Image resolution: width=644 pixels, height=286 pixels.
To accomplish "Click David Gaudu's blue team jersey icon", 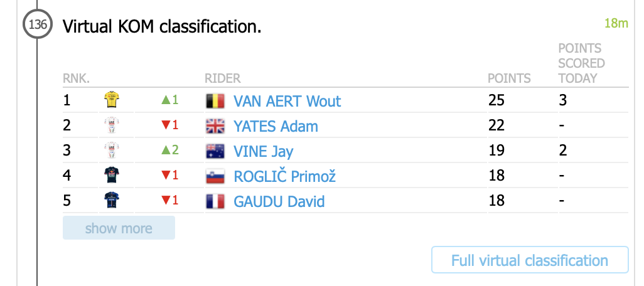I will (112, 201).
